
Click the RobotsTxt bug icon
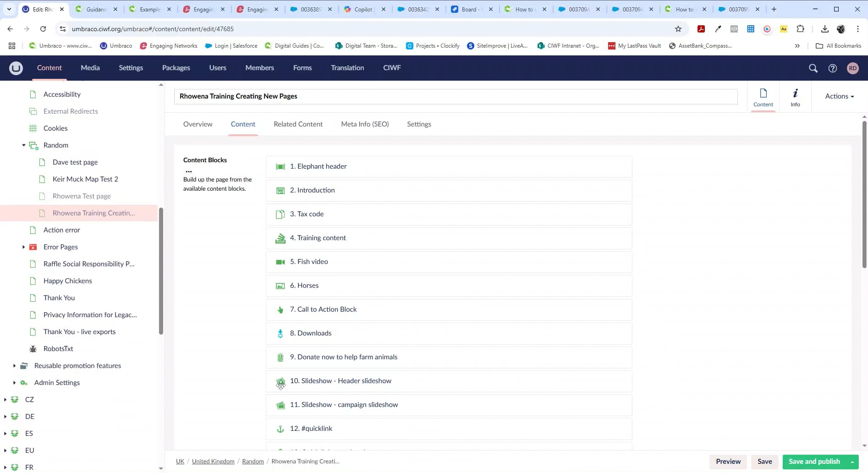coord(33,349)
